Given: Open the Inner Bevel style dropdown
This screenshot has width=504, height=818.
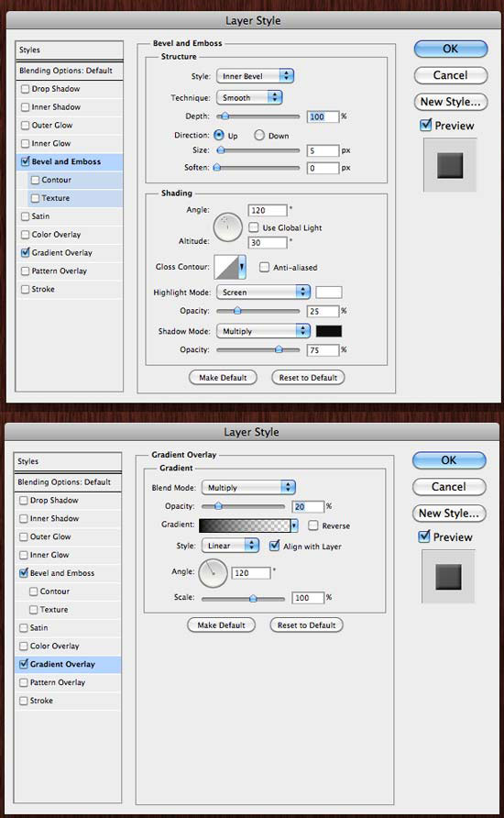Looking at the screenshot, I should click(256, 76).
